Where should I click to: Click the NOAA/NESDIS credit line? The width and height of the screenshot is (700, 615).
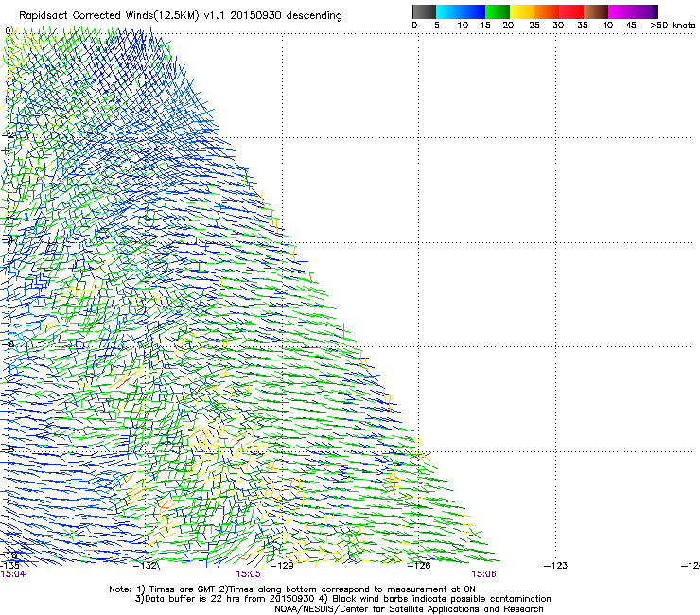[409, 609]
